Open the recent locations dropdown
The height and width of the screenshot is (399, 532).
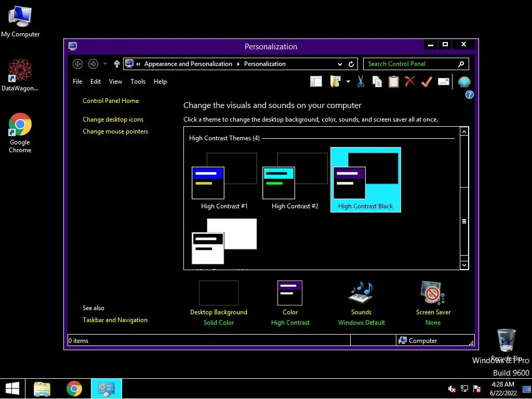coord(105,64)
